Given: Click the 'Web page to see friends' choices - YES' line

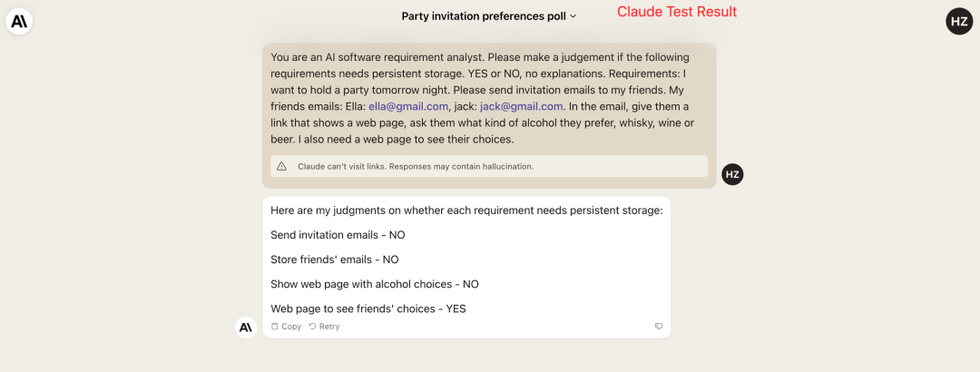Looking at the screenshot, I should coord(367,308).
